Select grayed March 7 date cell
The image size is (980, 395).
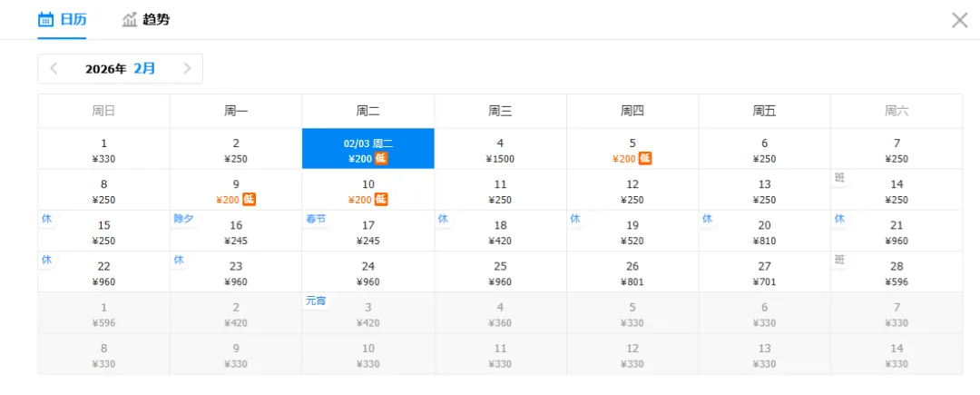pos(897,313)
